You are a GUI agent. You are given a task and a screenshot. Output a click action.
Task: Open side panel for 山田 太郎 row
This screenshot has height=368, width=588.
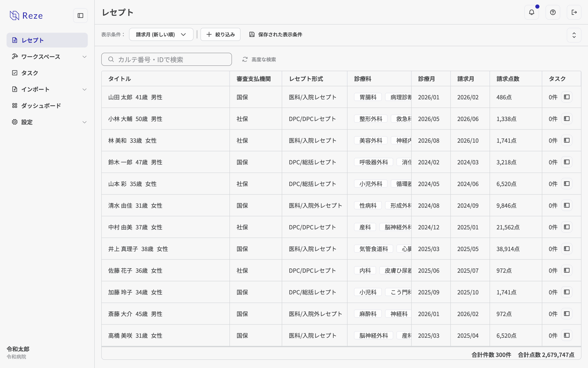(567, 97)
